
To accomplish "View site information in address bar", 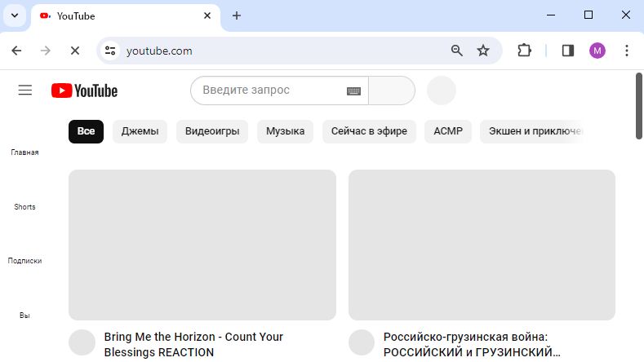I will pyautogui.click(x=110, y=51).
